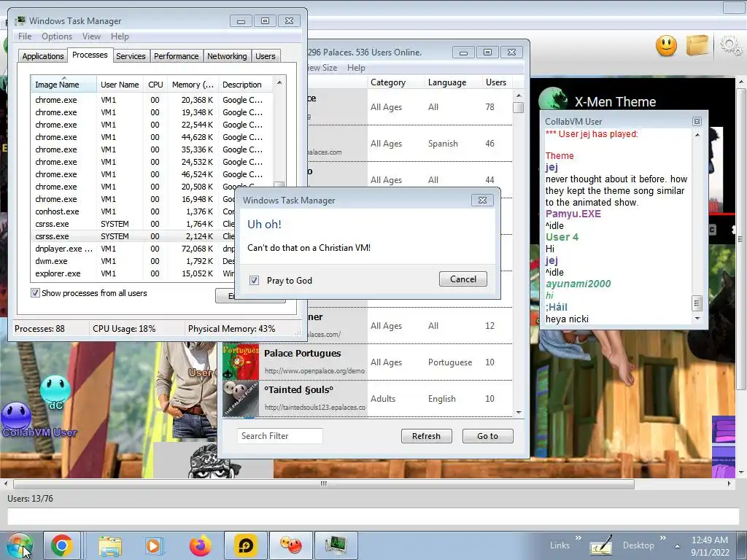Select the dwm.exe process row
The height and width of the screenshot is (560, 747).
(134, 261)
